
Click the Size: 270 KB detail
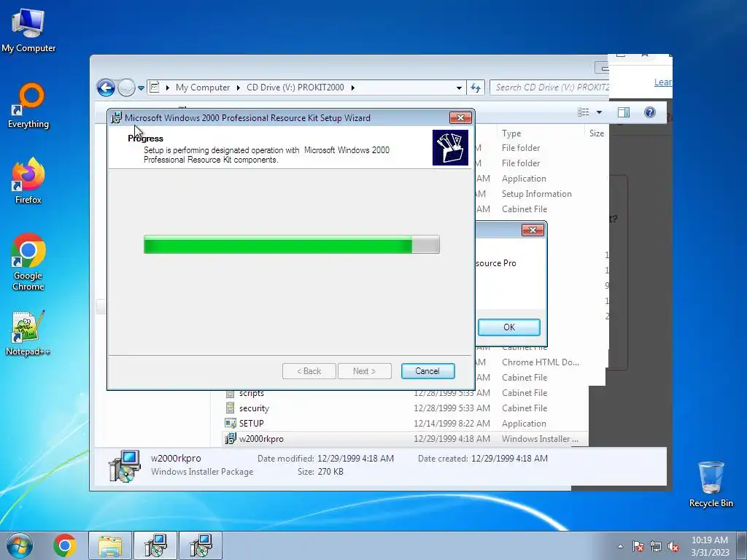(x=320, y=472)
